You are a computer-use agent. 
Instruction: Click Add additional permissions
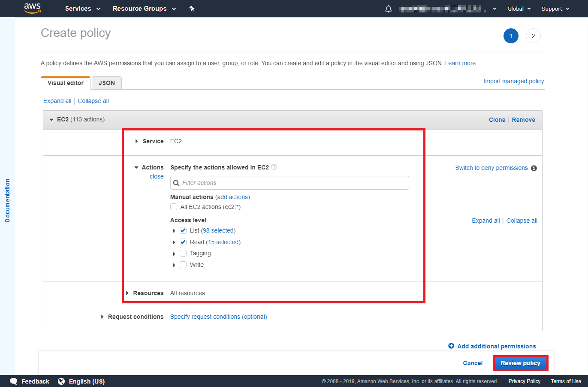click(x=497, y=346)
